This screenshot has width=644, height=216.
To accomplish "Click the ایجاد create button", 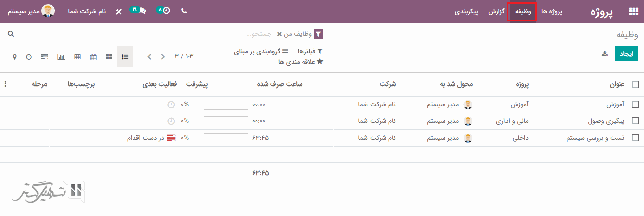I will 626,54.
